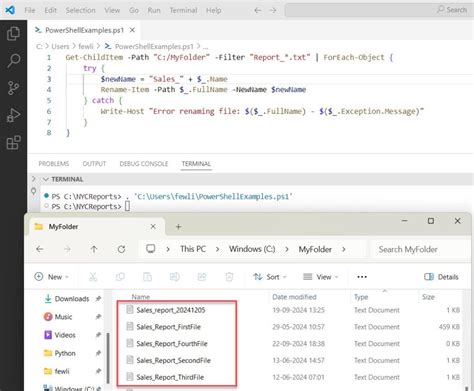Image resolution: width=474 pixels, height=391 pixels.
Task: Expand chevron after MyFolder in address bar
Action: [x=344, y=249]
